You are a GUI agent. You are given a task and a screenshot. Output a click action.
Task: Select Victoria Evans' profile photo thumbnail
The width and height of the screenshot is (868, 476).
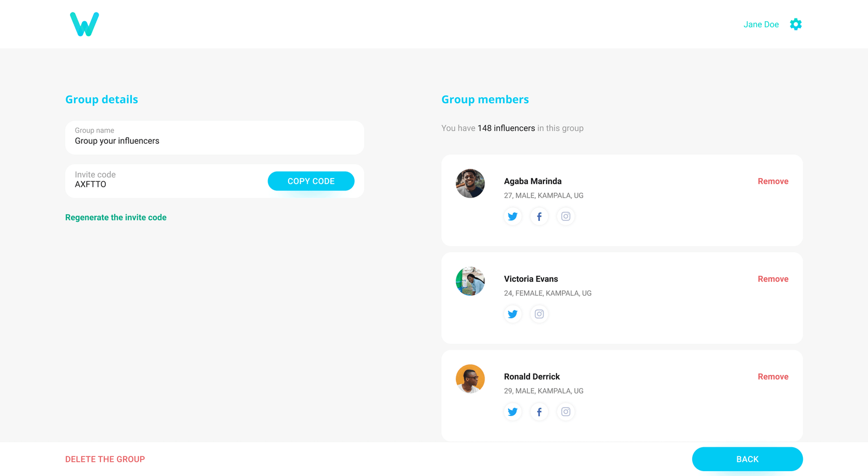(x=470, y=281)
